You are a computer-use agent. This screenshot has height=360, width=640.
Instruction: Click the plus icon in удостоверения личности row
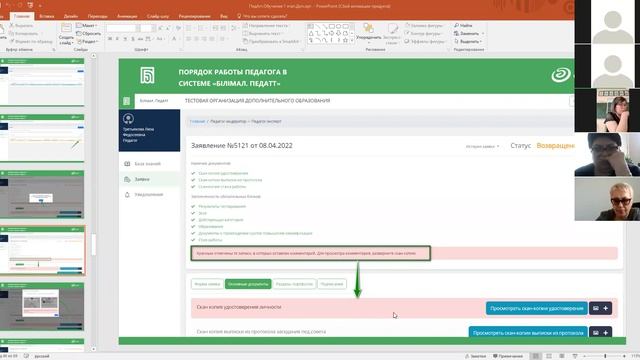pyautogui.click(x=606, y=308)
